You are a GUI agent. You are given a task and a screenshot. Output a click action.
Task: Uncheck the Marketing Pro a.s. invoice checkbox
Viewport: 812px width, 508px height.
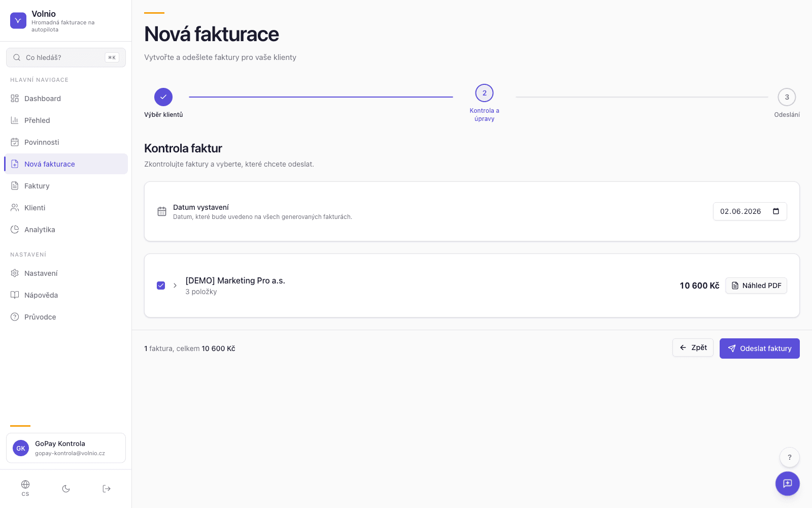click(x=161, y=285)
